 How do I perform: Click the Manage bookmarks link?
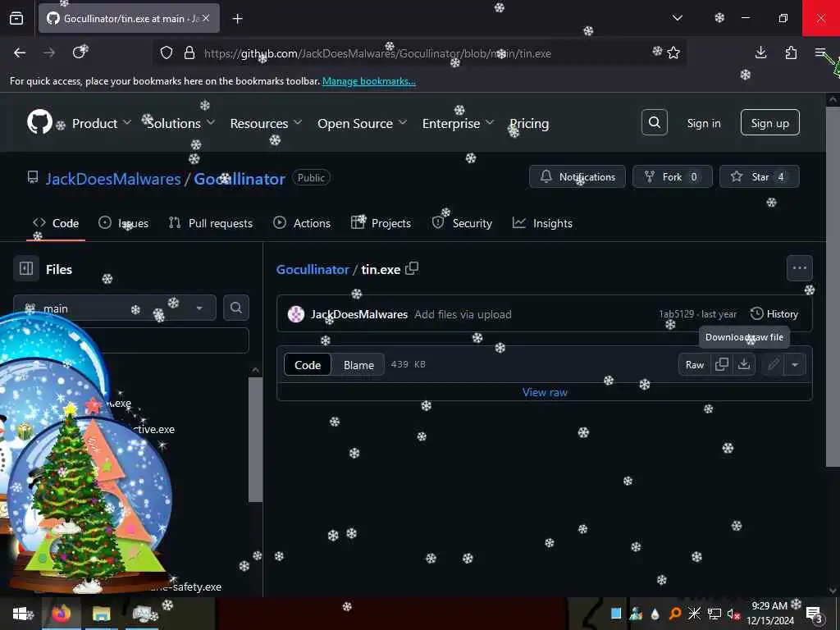[368, 81]
